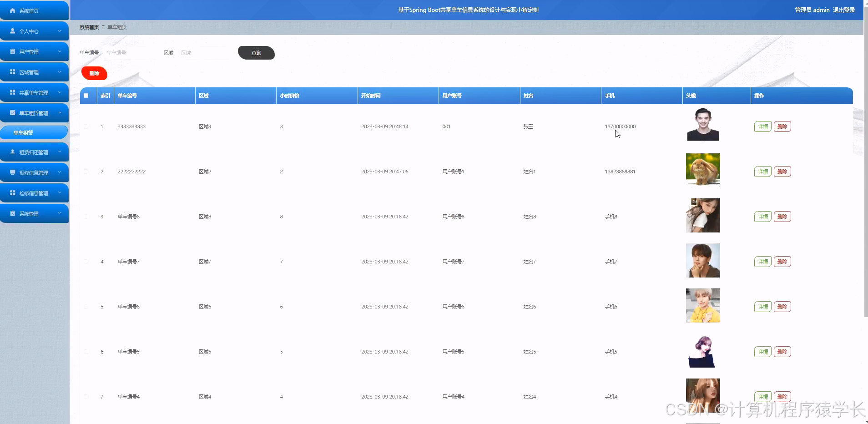The image size is (868, 424).
Task: Click 删除 for user 张三 row
Action: coord(782,126)
